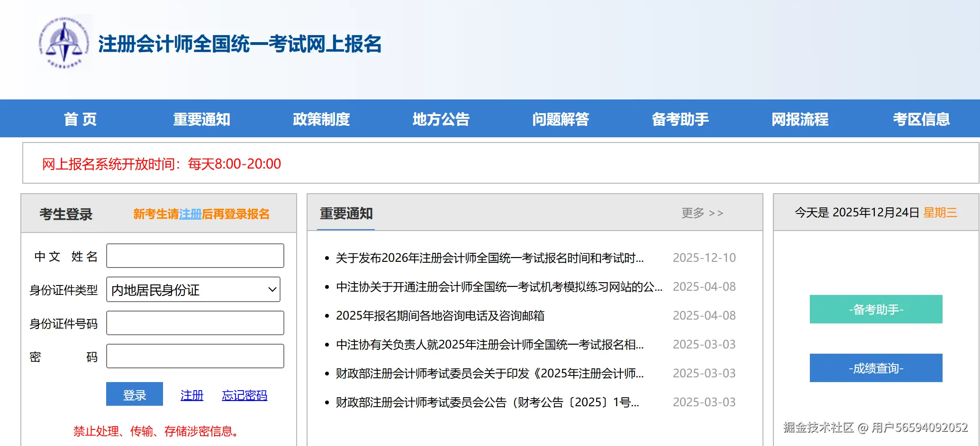Image resolution: width=980 pixels, height=446 pixels.
Task: Click the teal -备考助手- button
Action: pos(875,309)
